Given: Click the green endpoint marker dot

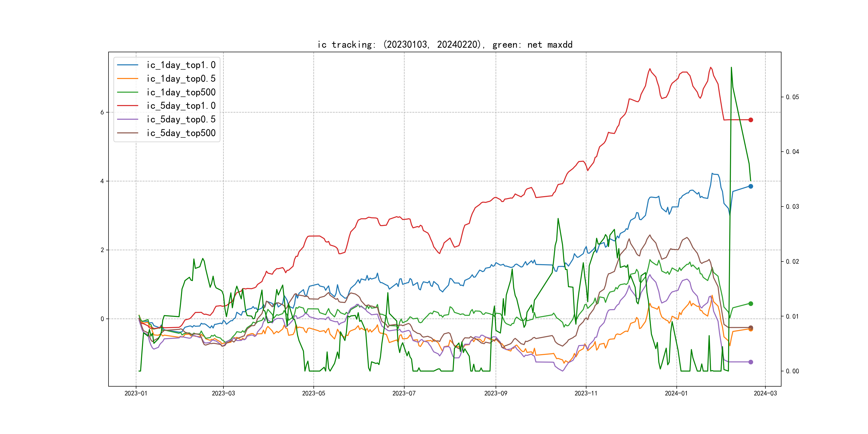Looking at the screenshot, I should point(751,304).
